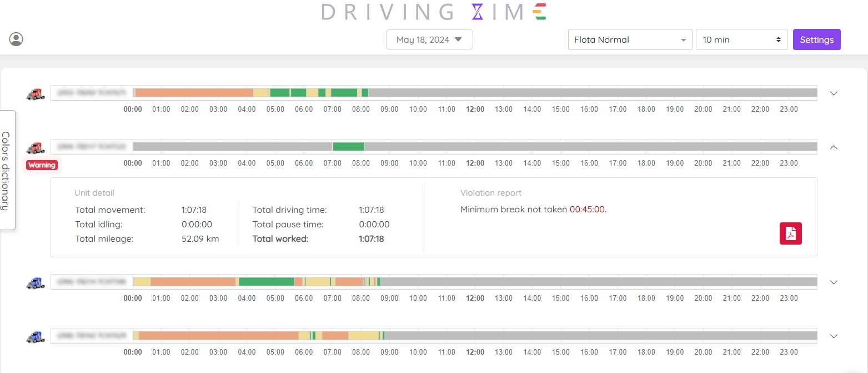Screen dimensions: 868x373
Task: Click the first red truck icon
Action: [35, 94]
